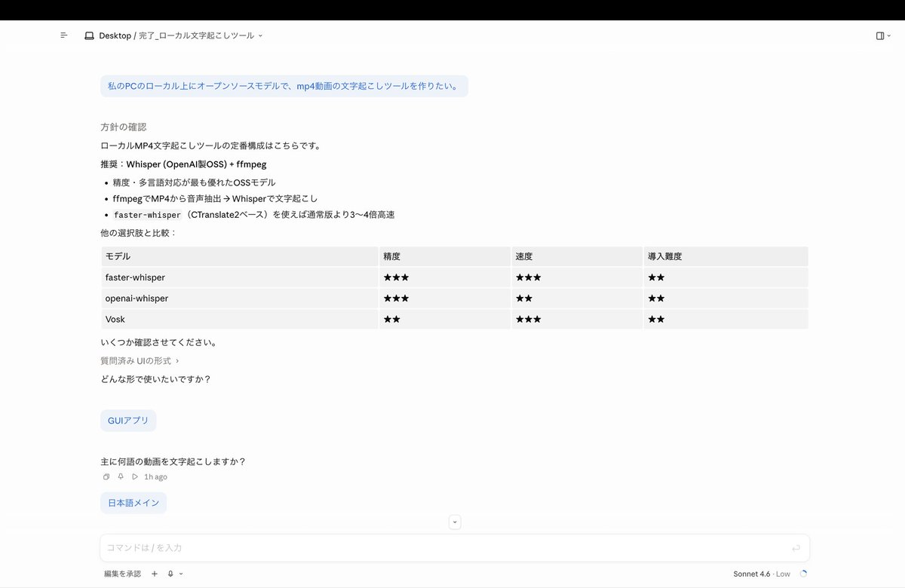This screenshot has height=588, width=905.
Task: Click the pin icon under the language question
Action: 121,476
